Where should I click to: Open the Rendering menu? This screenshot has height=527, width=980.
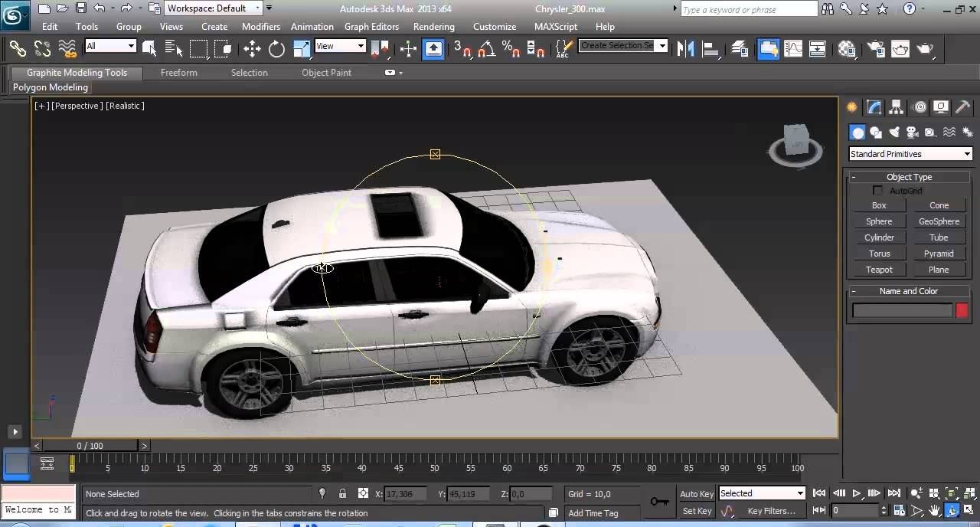click(433, 27)
